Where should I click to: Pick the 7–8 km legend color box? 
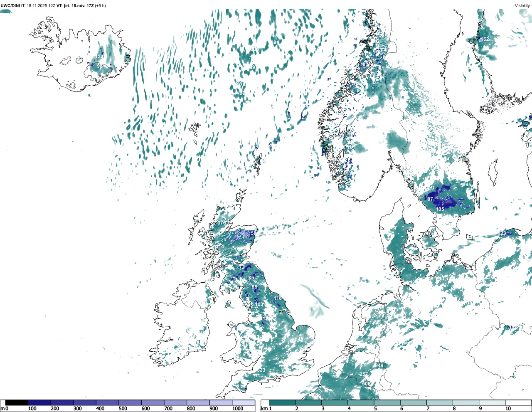point(439,403)
